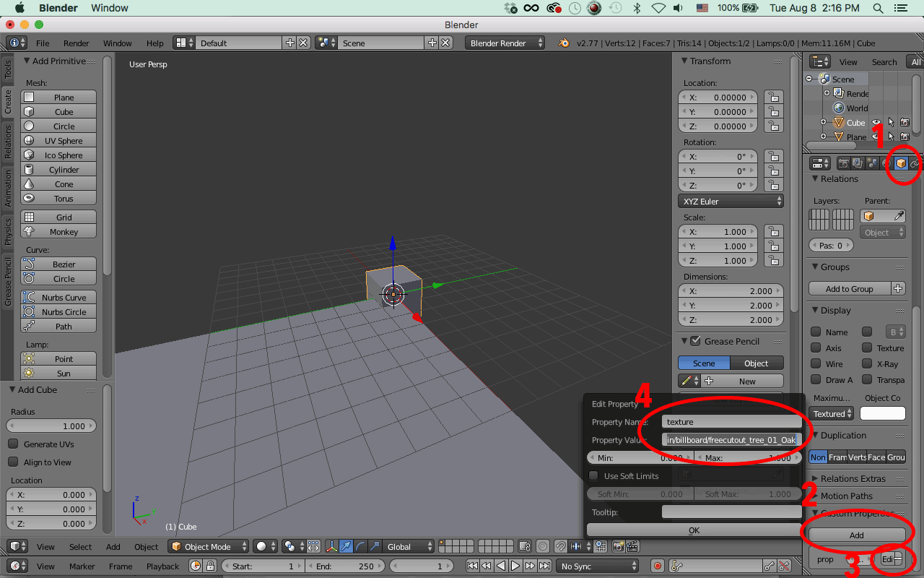Image resolution: width=924 pixels, height=578 pixels.
Task: Open the 3D view Select menu
Action: pyautogui.click(x=80, y=546)
